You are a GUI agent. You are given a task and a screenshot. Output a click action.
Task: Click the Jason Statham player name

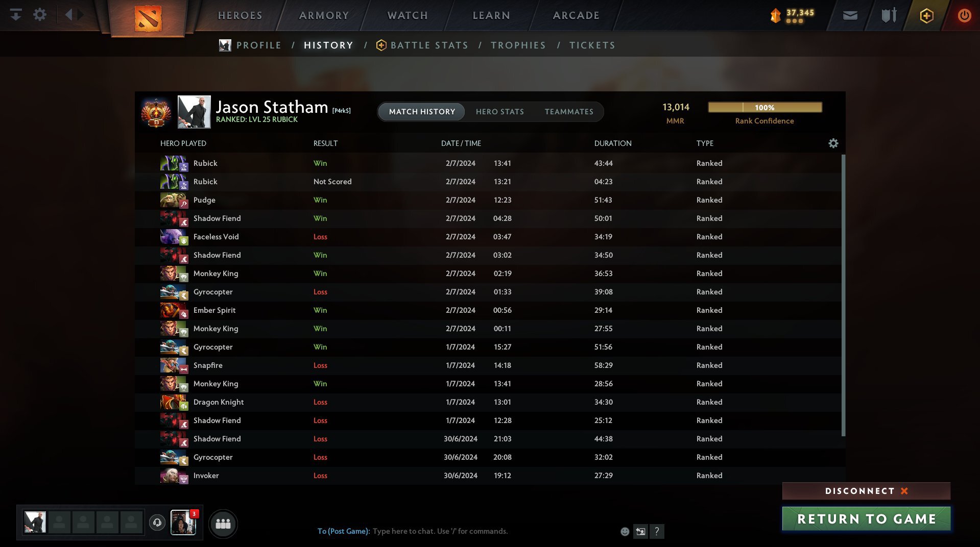(x=272, y=107)
